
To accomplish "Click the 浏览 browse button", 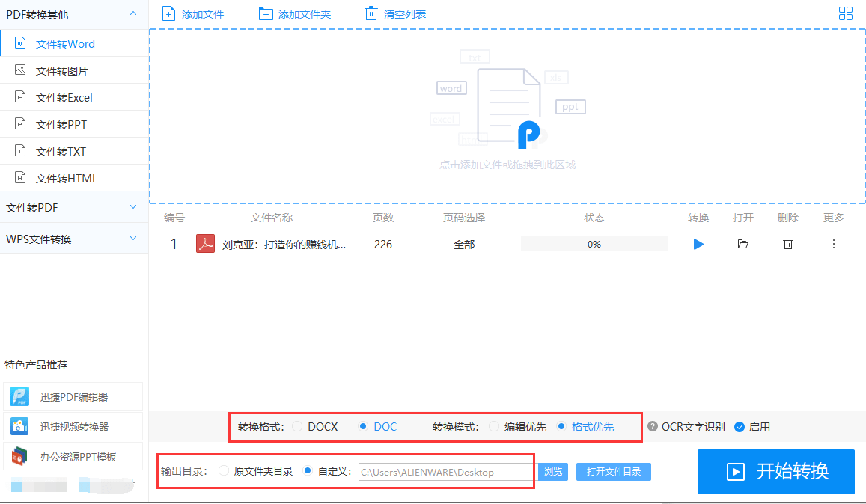I will pos(553,471).
